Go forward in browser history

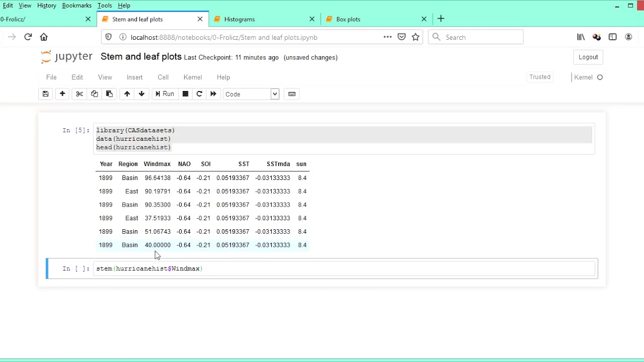pos(12,37)
